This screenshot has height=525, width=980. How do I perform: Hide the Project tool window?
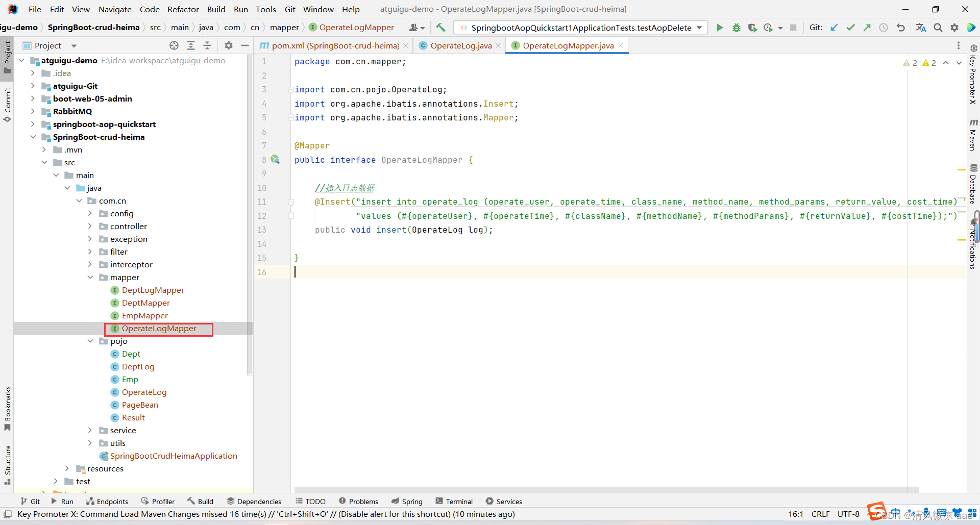point(245,45)
